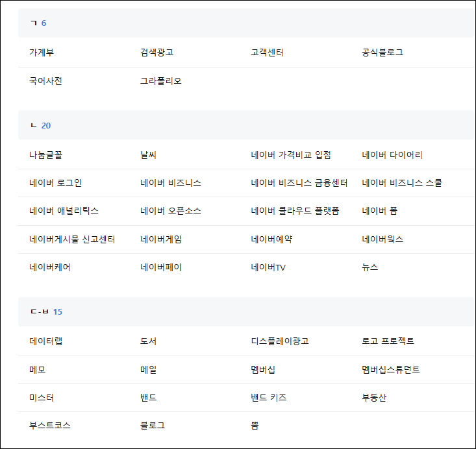Open 네이버 다이어리
Viewport: 476px width, 449px height.
(x=392, y=155)
